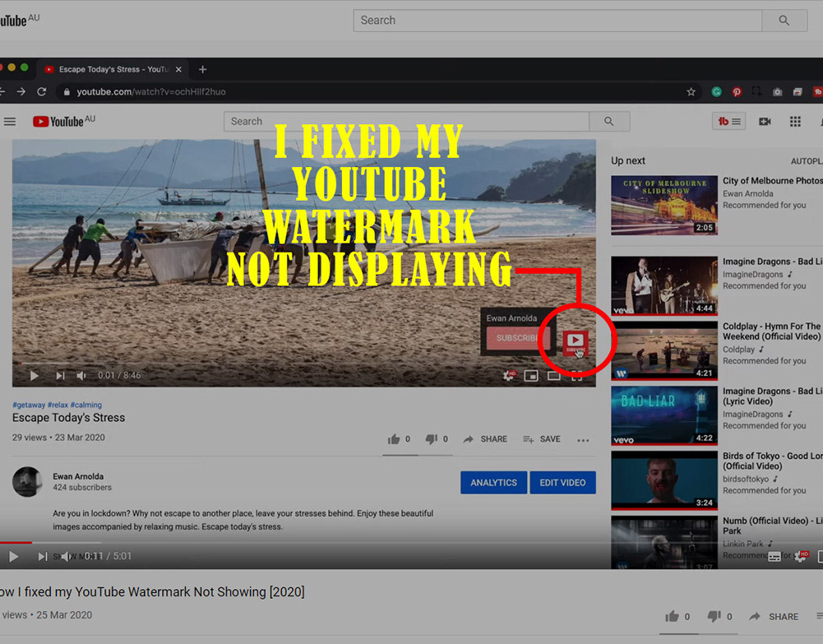823x644 pixels.
Task: Open Birds of Tokyo video thumbnail
Action: pyautogui.click(x=664, y=480)
